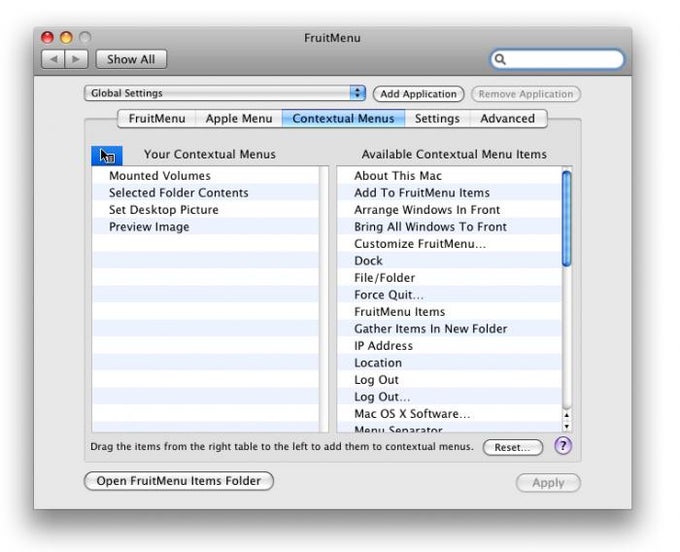Viewport: 680px width, 552px height.
Task: Select Selected Folder Contents row
Action: (x=205, y=193)
